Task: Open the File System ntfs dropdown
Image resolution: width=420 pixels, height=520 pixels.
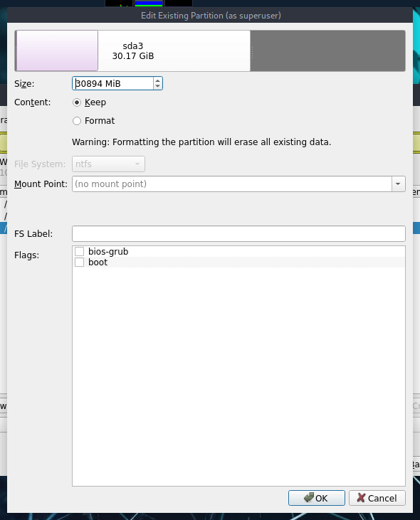Action: 108,164
